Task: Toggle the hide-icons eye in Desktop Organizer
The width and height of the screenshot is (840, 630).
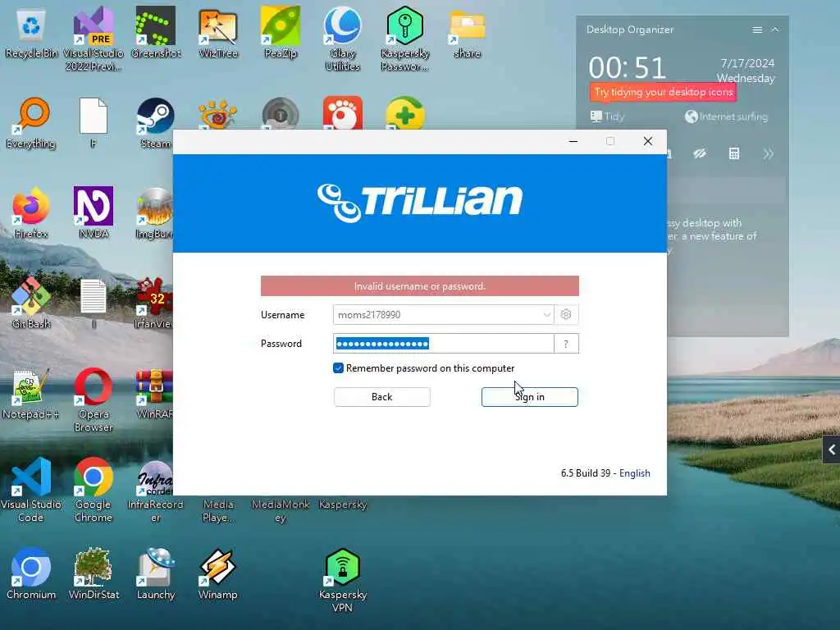Action: pyautogui.click(x=700, y=154)
